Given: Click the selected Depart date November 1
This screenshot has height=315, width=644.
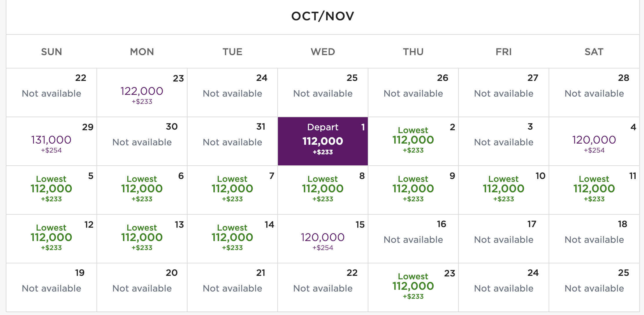Looking at the screenshot, I should pos(323,141).
